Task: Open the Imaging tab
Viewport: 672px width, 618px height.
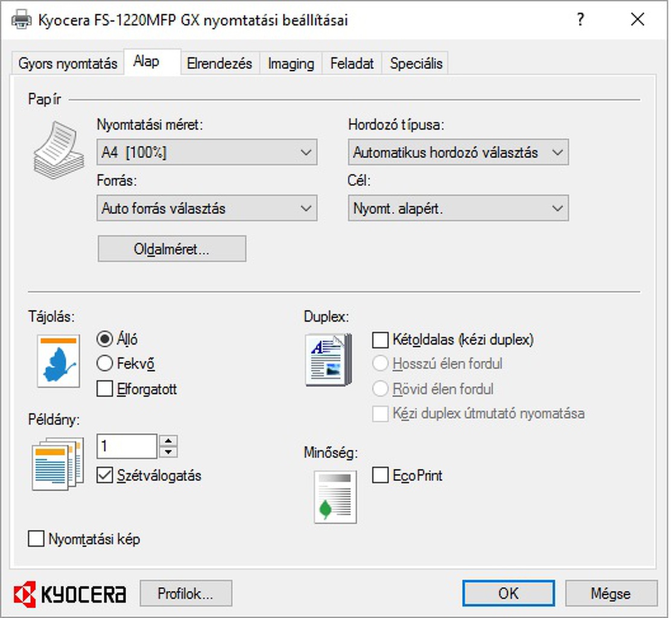Action: [x=291, y=63]
